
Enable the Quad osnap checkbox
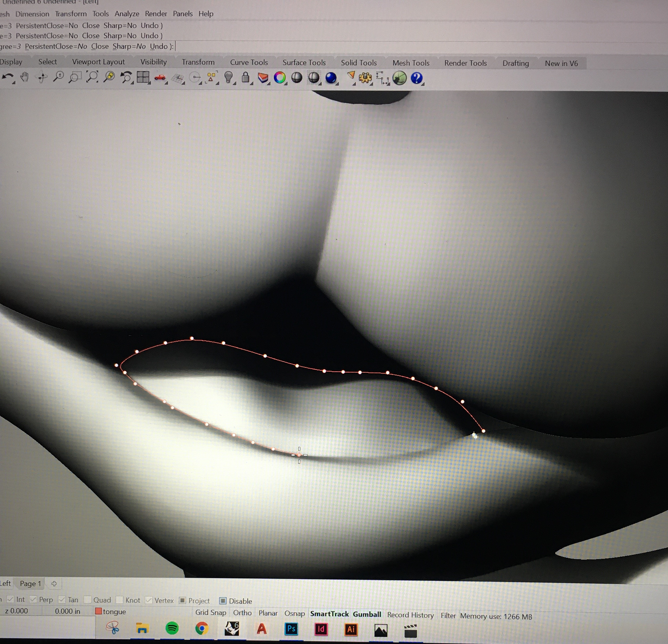click(88, 600)
